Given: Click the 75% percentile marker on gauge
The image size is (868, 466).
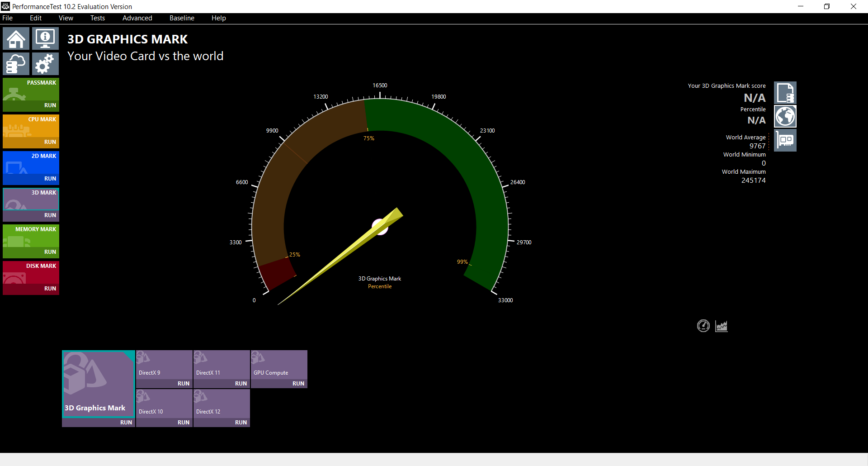Looking at the screenshot, I should click(x=369, y=138).
